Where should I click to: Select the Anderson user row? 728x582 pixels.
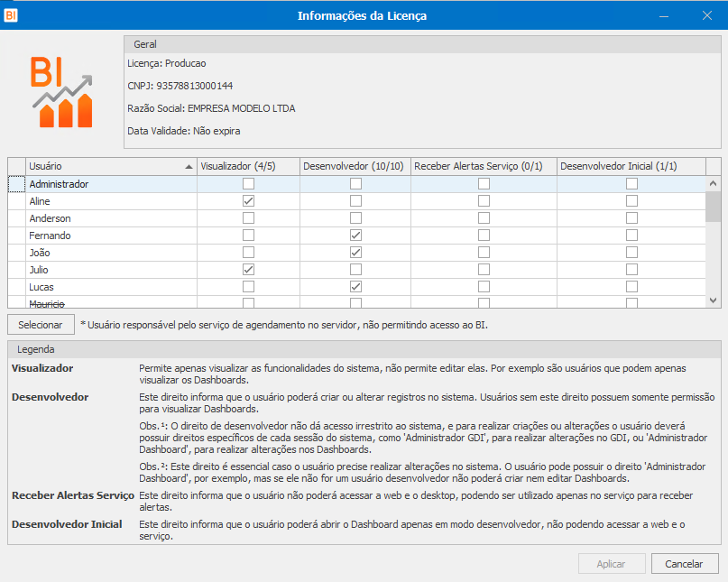(356, 218)
